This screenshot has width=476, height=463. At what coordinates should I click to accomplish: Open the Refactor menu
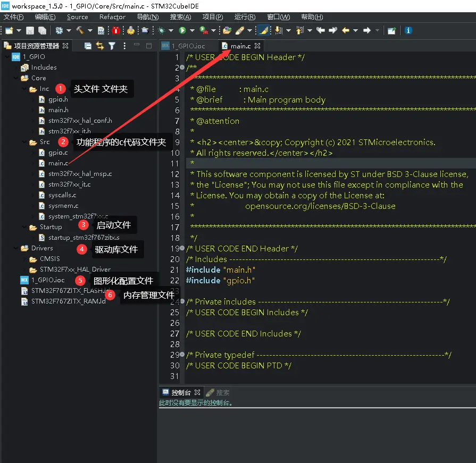tap(112, 17)
